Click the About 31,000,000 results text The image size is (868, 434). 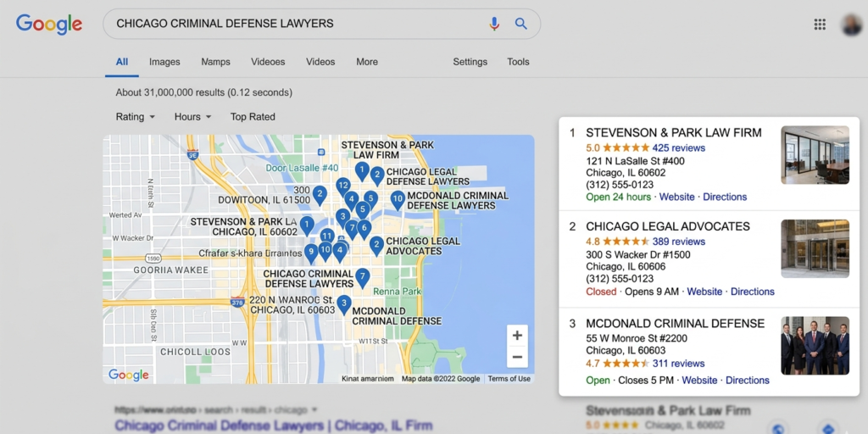pyautogui.click(x=203, y=92)
